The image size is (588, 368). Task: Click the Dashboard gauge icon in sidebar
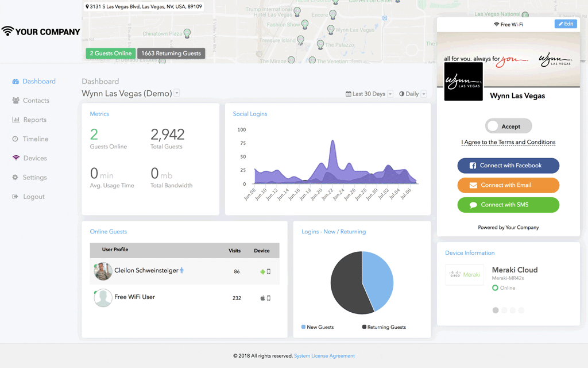(x=16, y=82)
